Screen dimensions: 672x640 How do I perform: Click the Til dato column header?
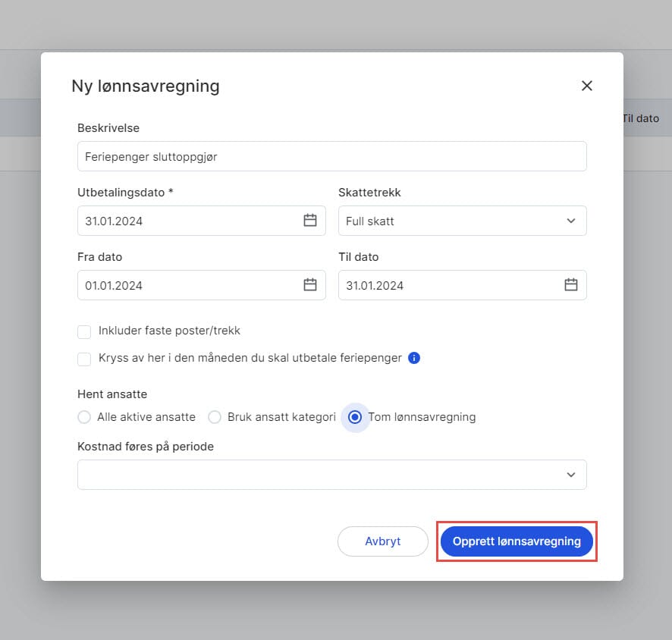coord(641,118)
